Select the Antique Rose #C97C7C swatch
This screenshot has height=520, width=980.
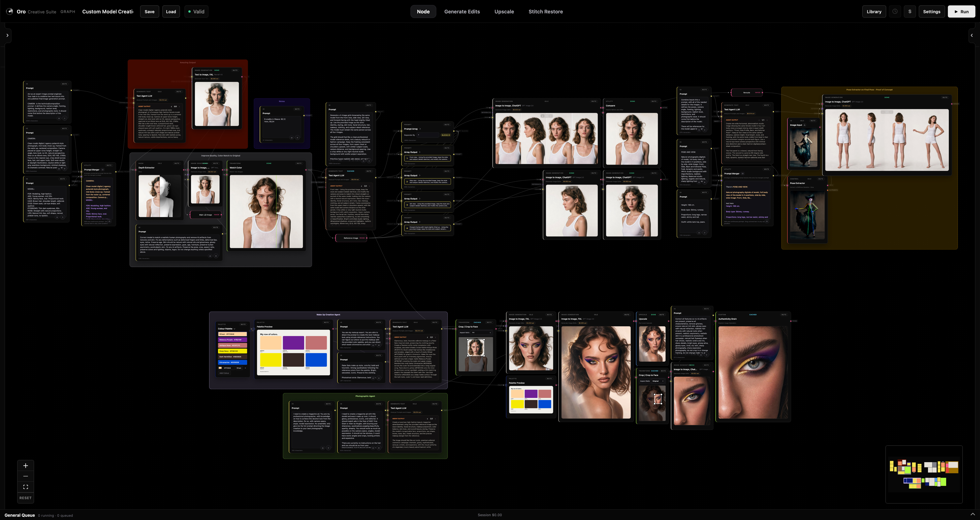click(x=232, y=345)
